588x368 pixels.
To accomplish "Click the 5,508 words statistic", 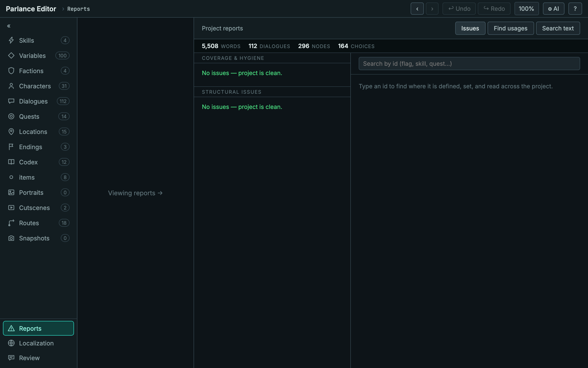I will coord(221,46).
